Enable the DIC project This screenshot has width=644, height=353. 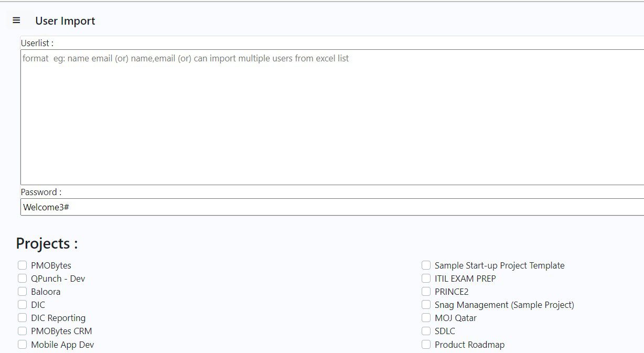[22, 304]
